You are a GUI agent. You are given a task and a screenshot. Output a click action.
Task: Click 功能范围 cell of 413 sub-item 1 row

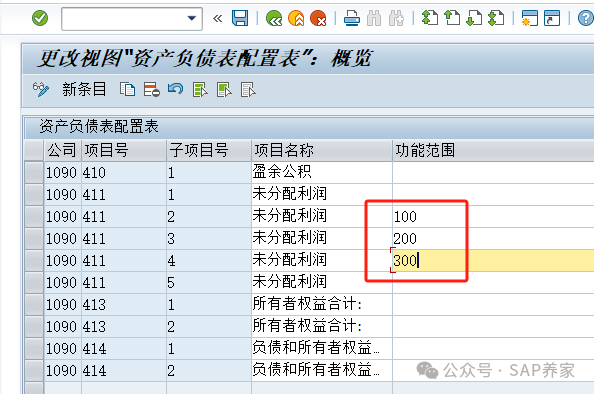(x=493, y=304)
